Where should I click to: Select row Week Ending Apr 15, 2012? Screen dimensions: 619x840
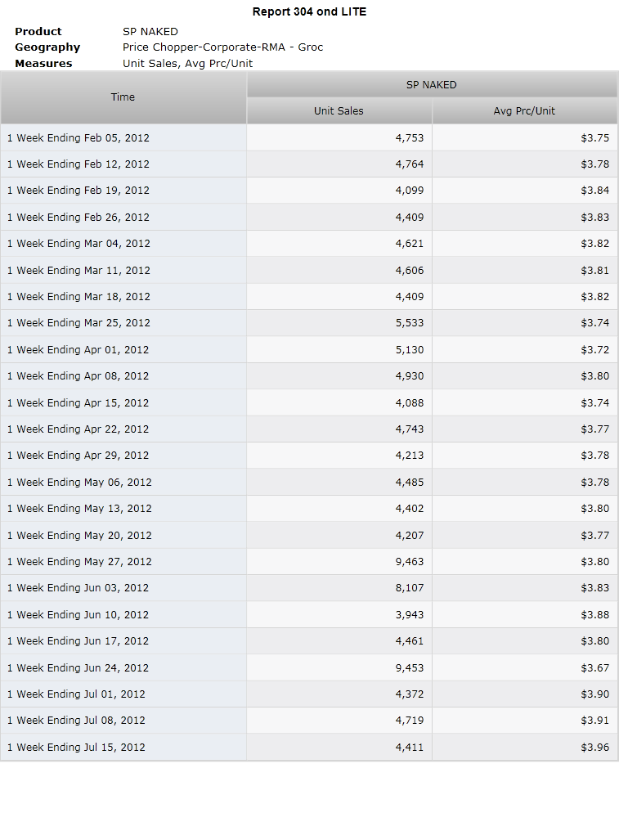point(309,402)
